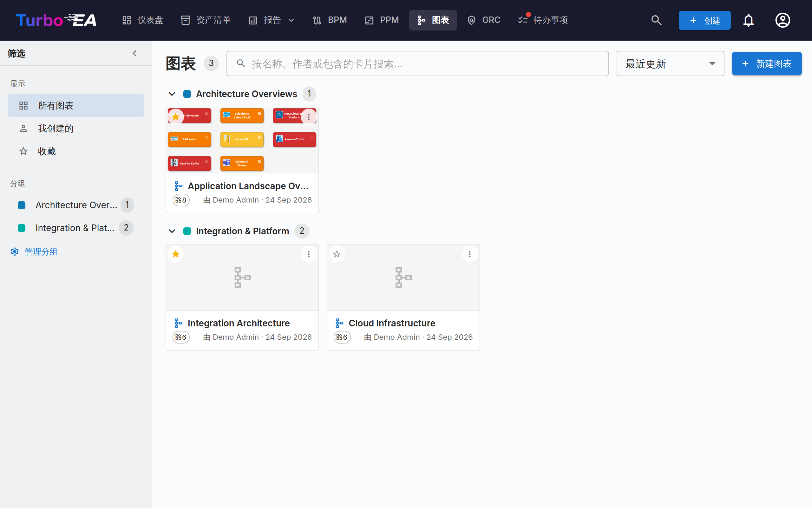Click the card count badge showing 8
The width and height of the screenshot is (812, 508).
(181, 200)
